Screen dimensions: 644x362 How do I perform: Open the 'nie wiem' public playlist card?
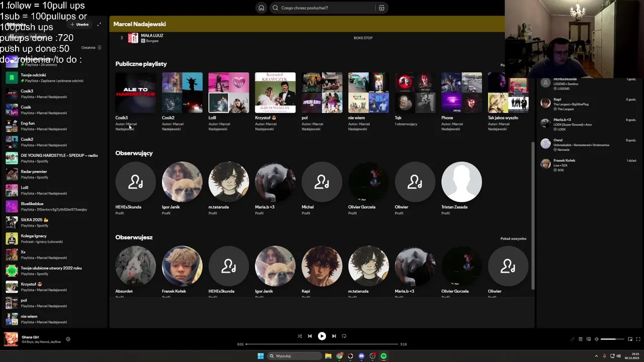click(x=368, y=102)
